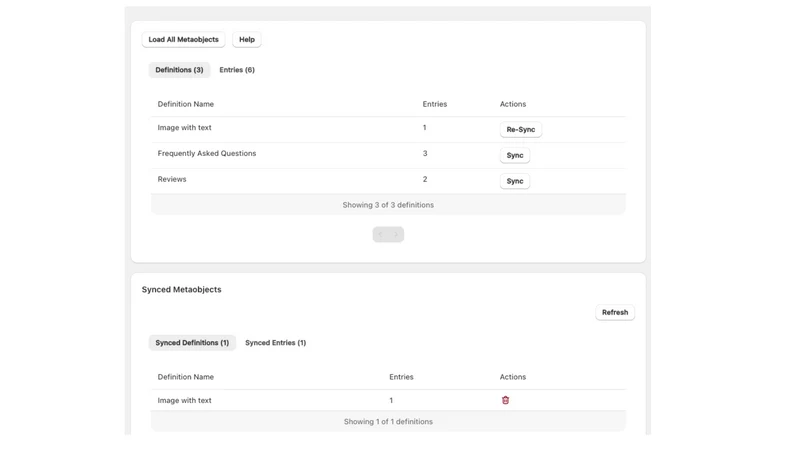800x450 pixels.
Task: Click 'Showing 3 of 3 definitions' footer
Action: coord(388,205)
